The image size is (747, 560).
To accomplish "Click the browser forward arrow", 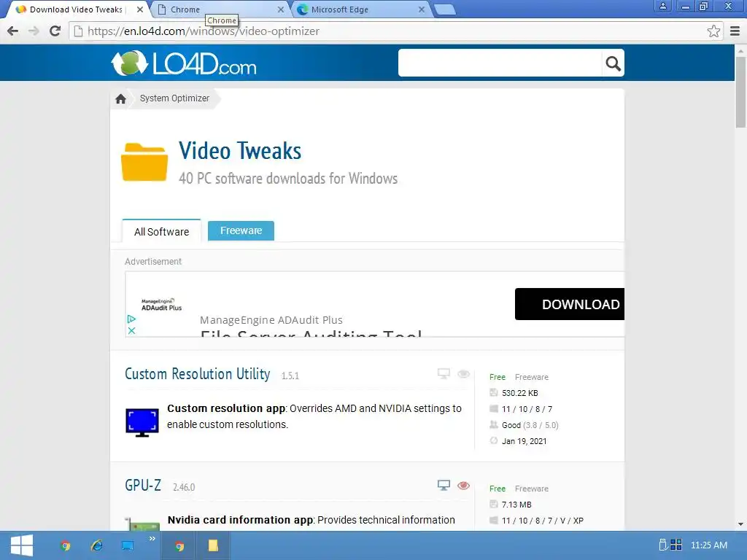I will pos(34,31).
